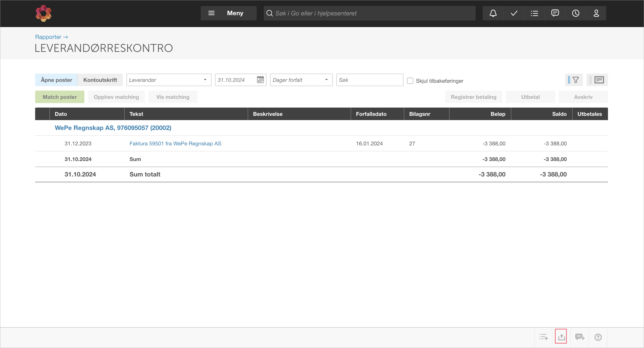Switch to Kontoutskrift tab
644x348 pixels.
click(x=100, y=80)
